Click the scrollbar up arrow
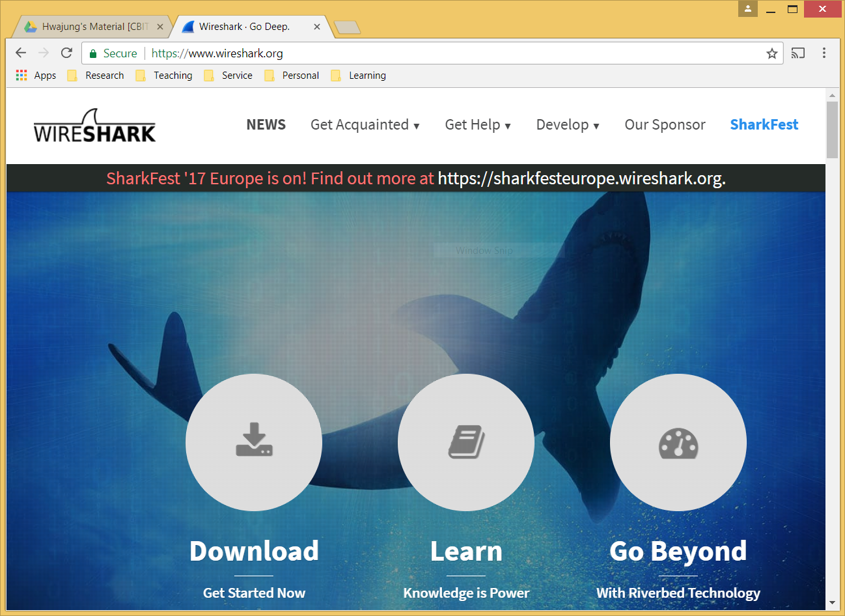The image size is (845, 616). click(832, 95)
